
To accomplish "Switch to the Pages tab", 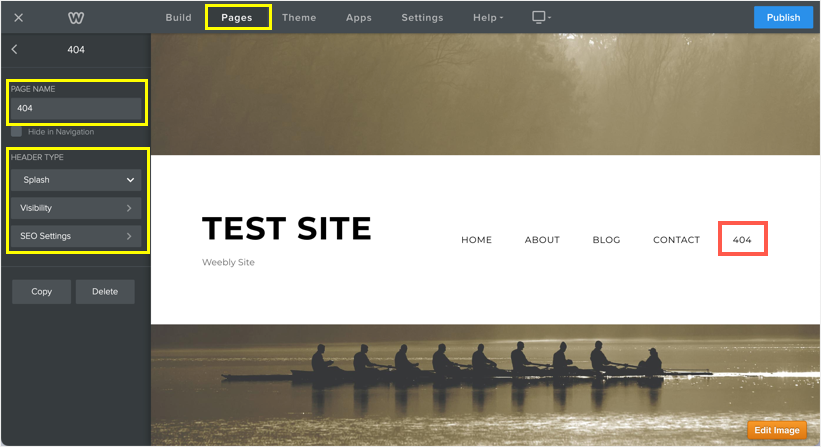I will (237, 17).
